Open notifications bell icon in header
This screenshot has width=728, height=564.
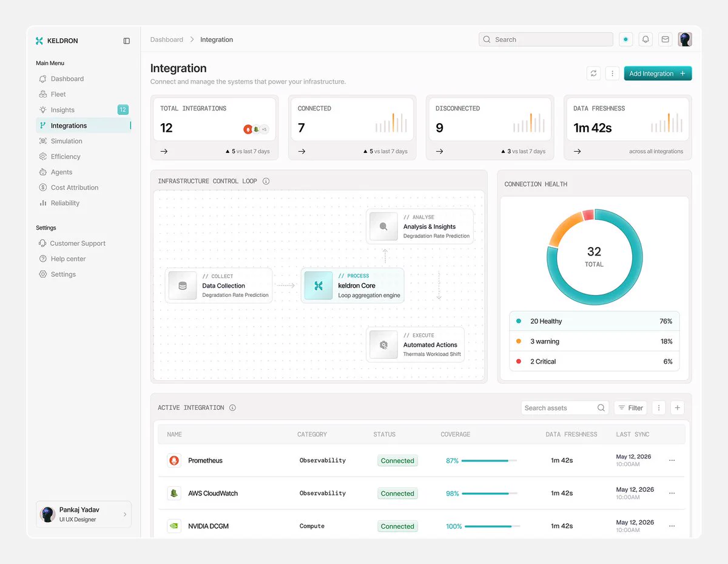[x=645, y=39]
